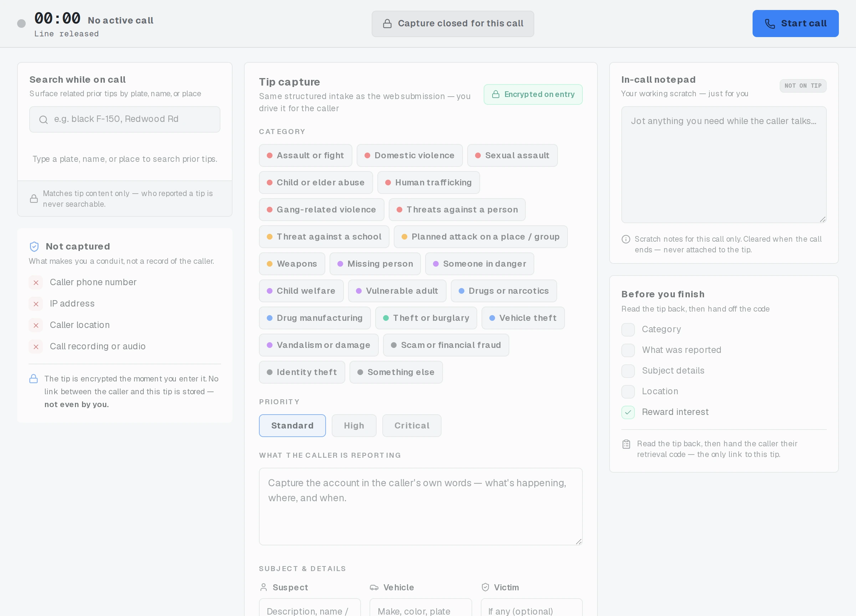Choose the Domestic violence category
The width and height of the screenshot is (856, 616).
point(409,155)
